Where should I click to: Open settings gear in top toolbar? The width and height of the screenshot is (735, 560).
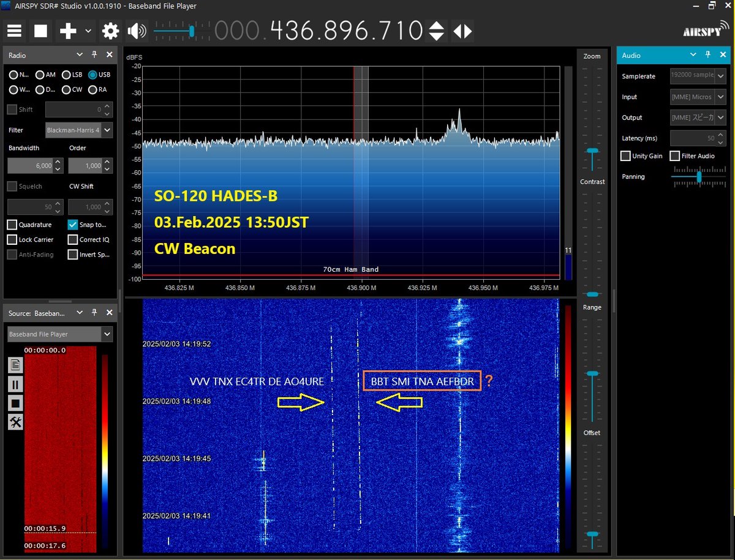[x=110, y=31]
